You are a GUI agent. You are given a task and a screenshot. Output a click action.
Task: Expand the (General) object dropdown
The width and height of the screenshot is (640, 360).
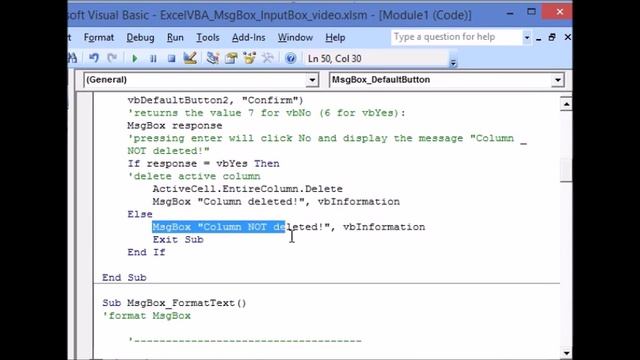312,80
